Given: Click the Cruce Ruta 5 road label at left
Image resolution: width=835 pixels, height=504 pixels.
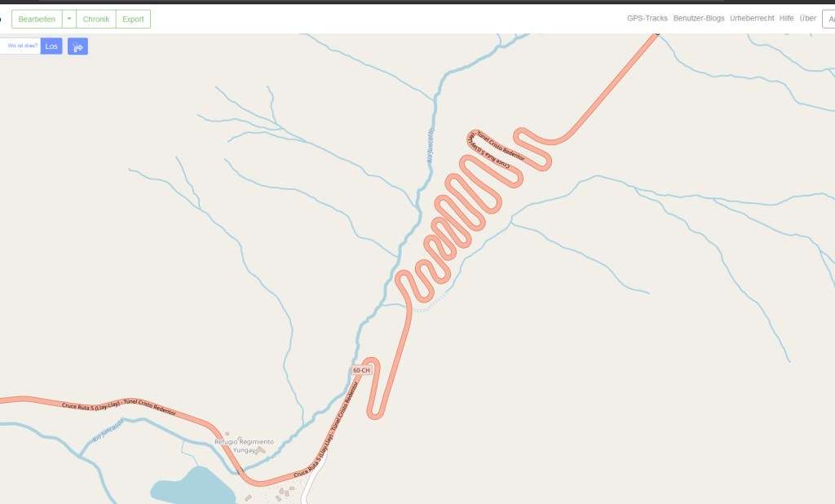Looking at the screenshot, I should [119, 408].
